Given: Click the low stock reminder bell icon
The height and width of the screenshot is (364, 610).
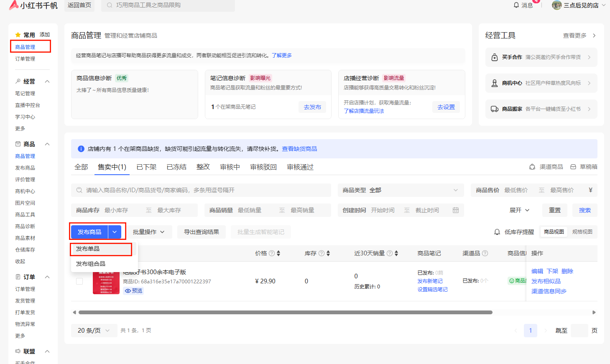Looking at the screenshot, I should tap(497, 232).
